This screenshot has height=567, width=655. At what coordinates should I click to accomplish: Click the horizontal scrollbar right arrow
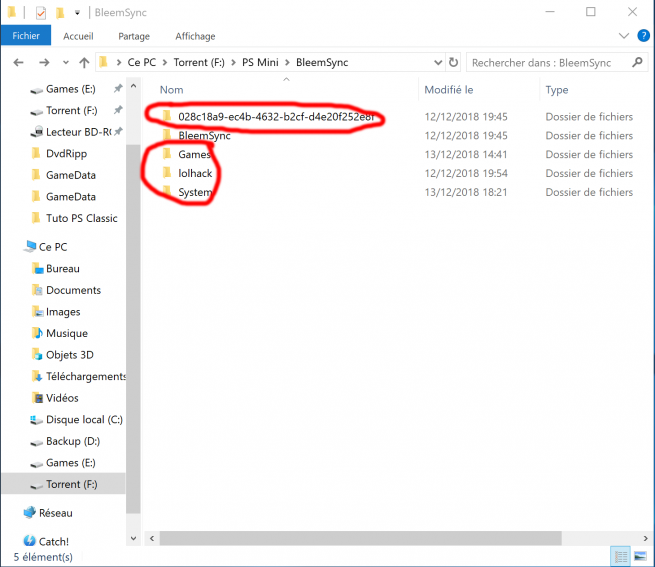click(646, 539)
